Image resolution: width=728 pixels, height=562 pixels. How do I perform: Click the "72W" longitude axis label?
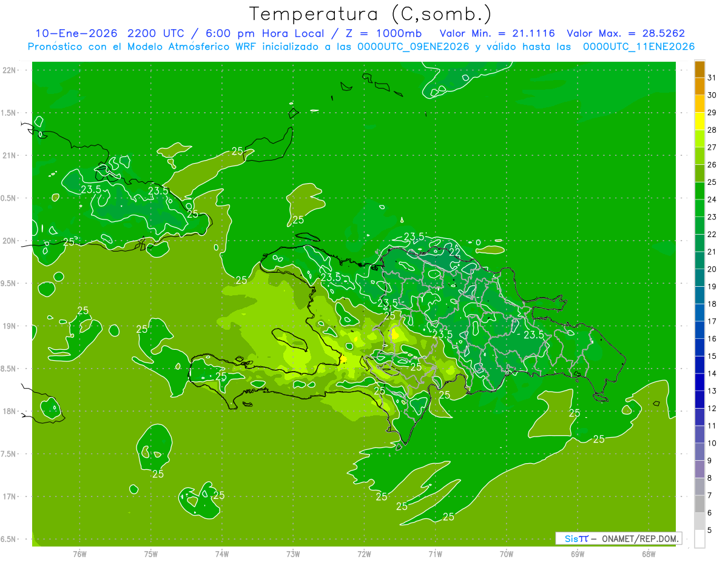point(364,554)
